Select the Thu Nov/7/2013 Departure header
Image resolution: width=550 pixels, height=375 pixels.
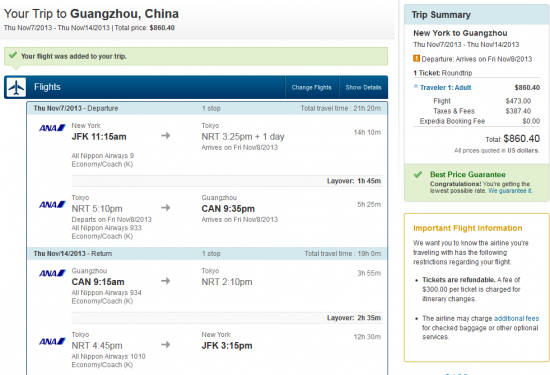tap(207, 108)
